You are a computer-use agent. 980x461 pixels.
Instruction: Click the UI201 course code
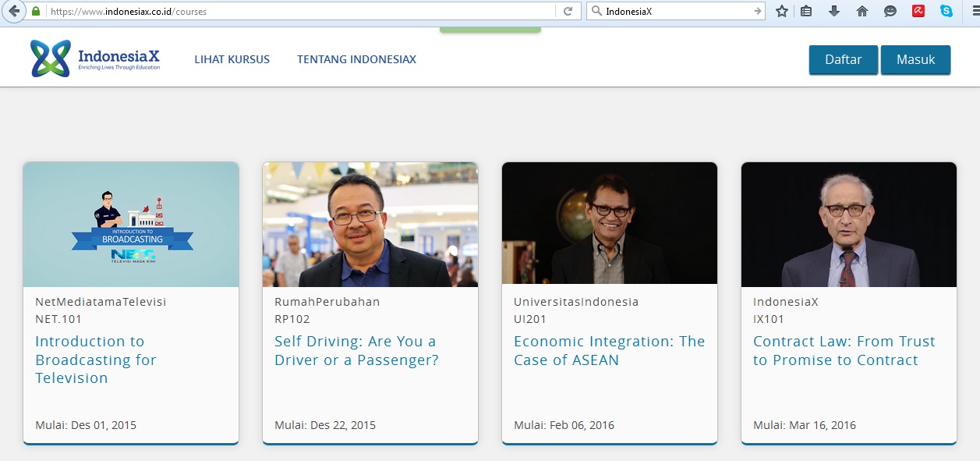point(530,319)
